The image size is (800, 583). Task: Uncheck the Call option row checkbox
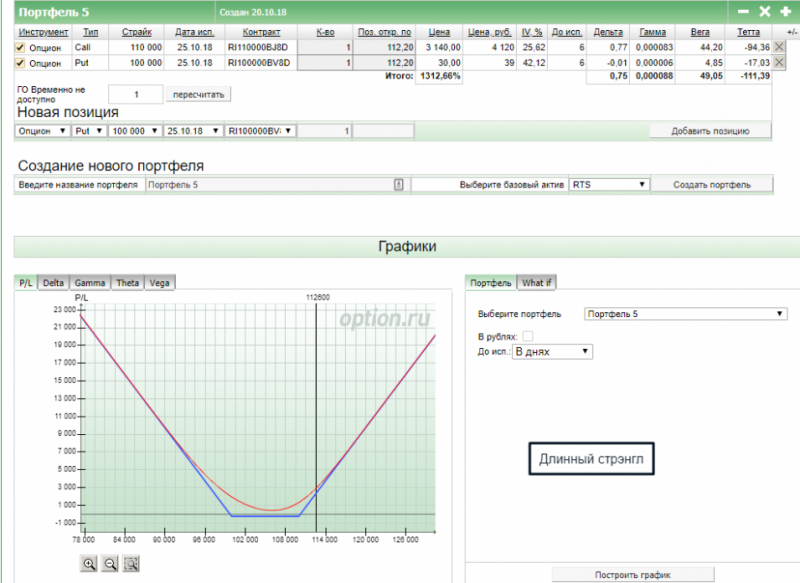point(21,48)
